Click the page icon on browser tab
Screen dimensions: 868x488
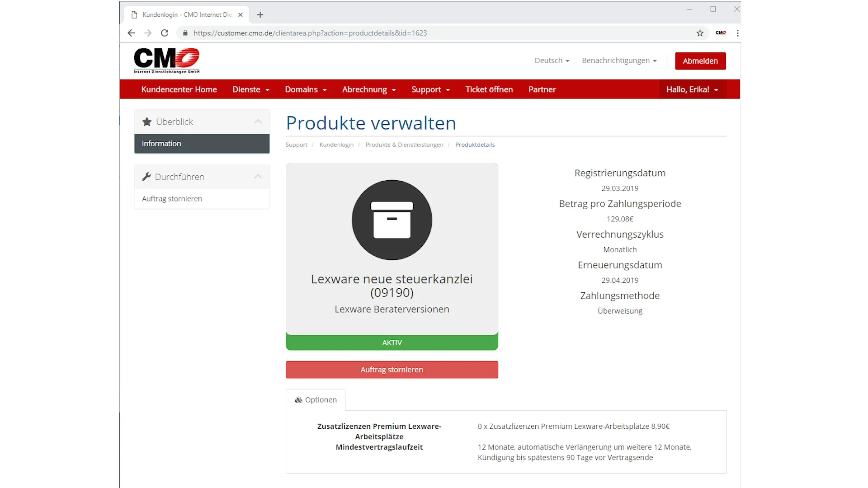pyautogui.click(x=134, y=15)
